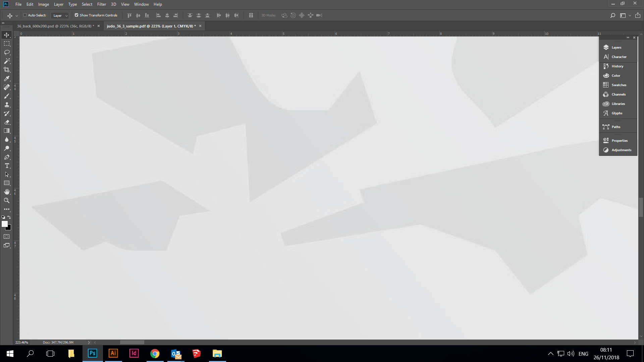Screen dimensions: 644x362
Task: Select the Clone Stamp tool
Action: 7,105
